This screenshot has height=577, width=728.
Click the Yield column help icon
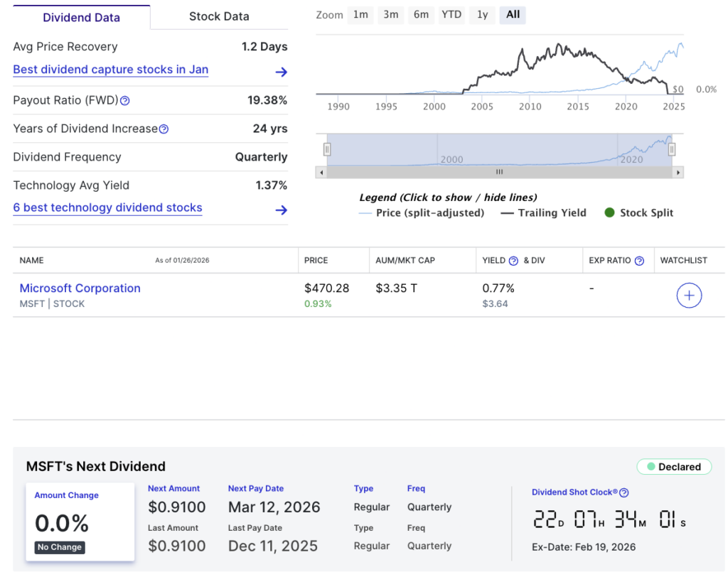[513, 261]
